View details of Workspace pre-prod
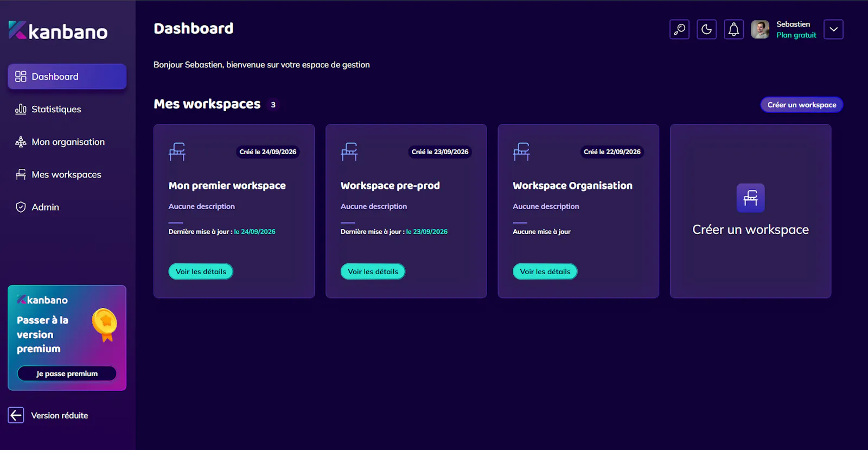The height and width of the screenshot is (450, 868). (373, 271)
